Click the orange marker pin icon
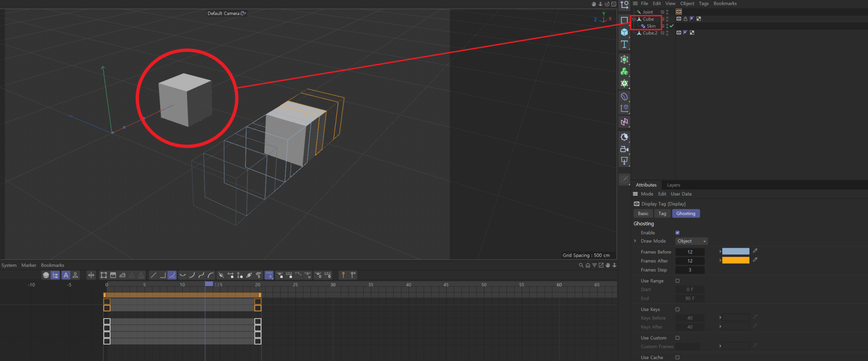Viewport: 868px width, 361px height. tap(343, 275)
